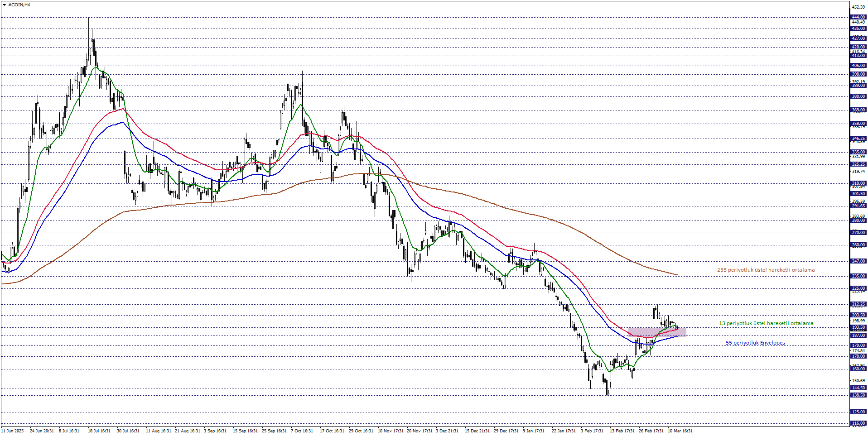Click the 291.65 price level label

(858, 206)
